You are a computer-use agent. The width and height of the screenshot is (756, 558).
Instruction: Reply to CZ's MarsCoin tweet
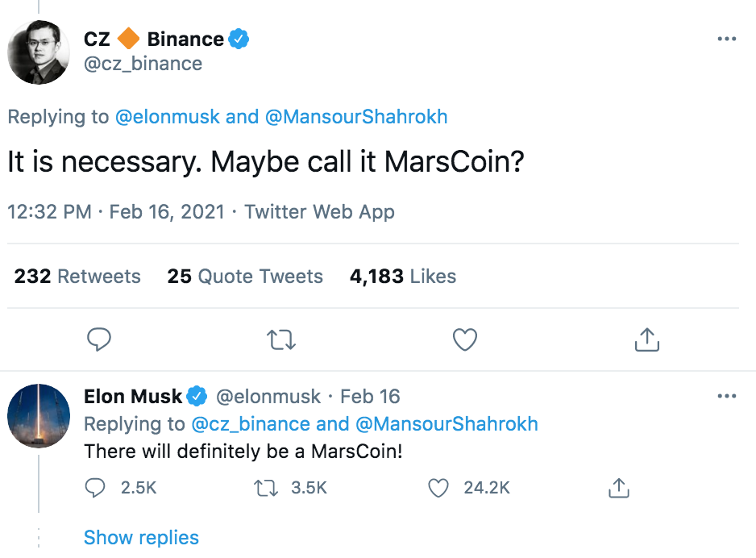[x=99, y=339]
